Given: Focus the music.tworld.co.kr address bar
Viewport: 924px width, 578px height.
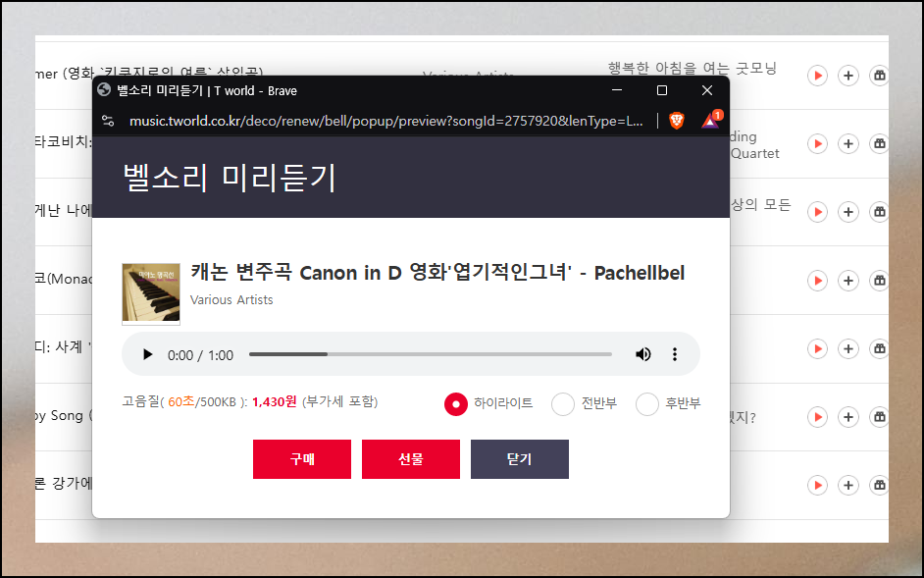Looking at the screenshot, I should pyautogui.click(x=386, y=121).
